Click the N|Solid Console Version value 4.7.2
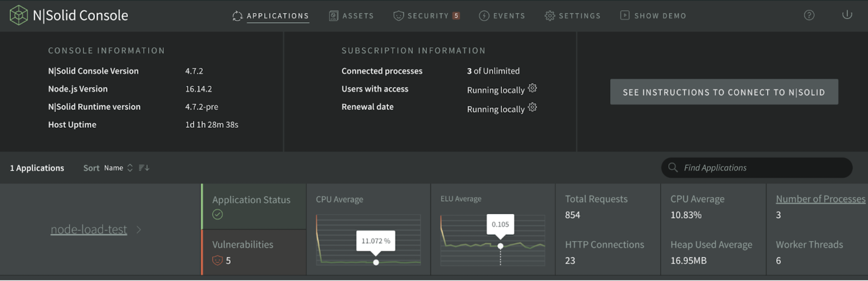The width and height of the screenshot is (868, 281). pos(194,71)
